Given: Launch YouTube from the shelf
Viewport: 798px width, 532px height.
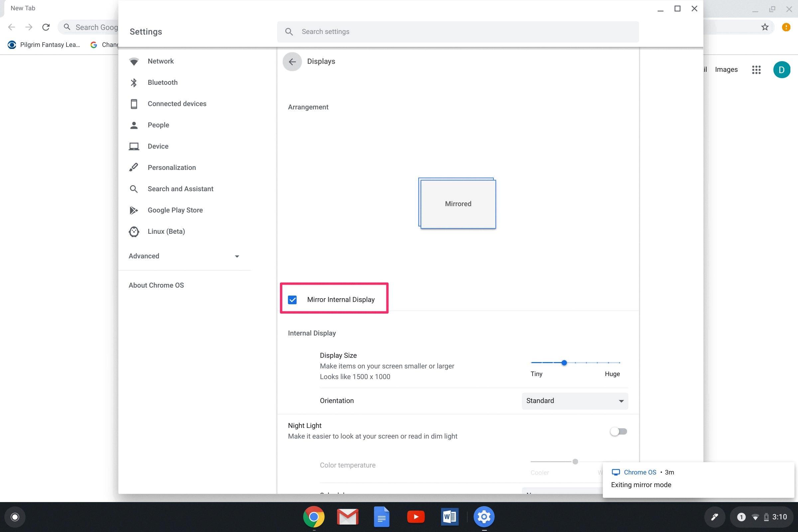Looking at the screenshot, I should (x=415, y=517).
